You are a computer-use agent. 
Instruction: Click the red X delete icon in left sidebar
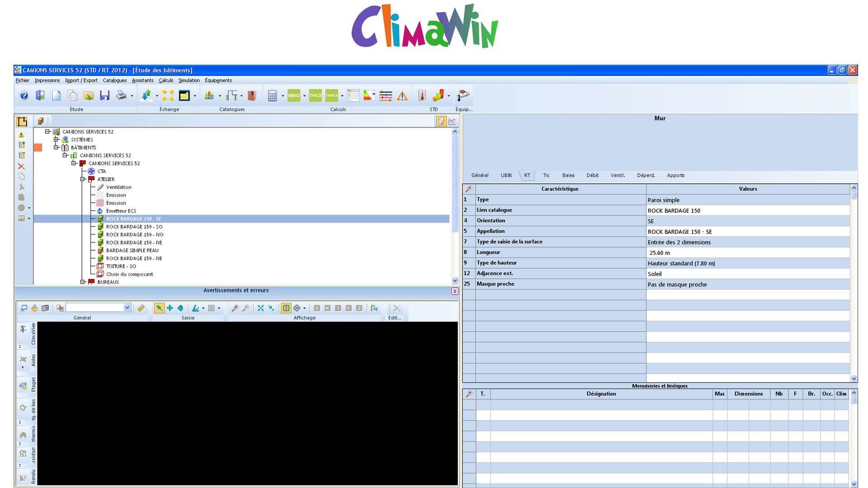coord(21,166)
